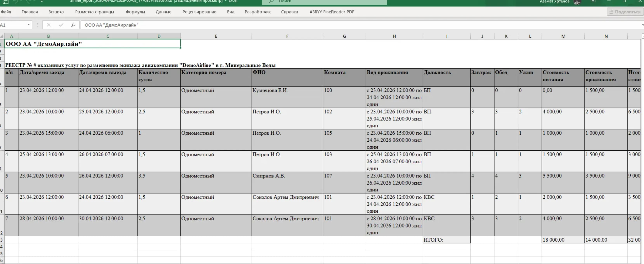The width and height of the screenshot is (644, 264).
Task: Open the Quick Access Toolbar customize arrow
Action: [42, 1]
